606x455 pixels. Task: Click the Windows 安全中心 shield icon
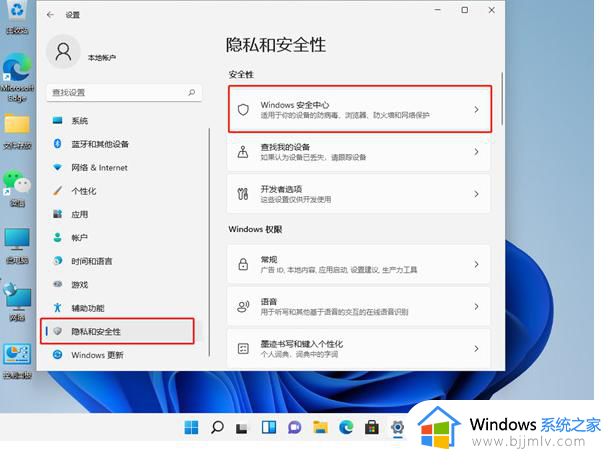[243, 110]
